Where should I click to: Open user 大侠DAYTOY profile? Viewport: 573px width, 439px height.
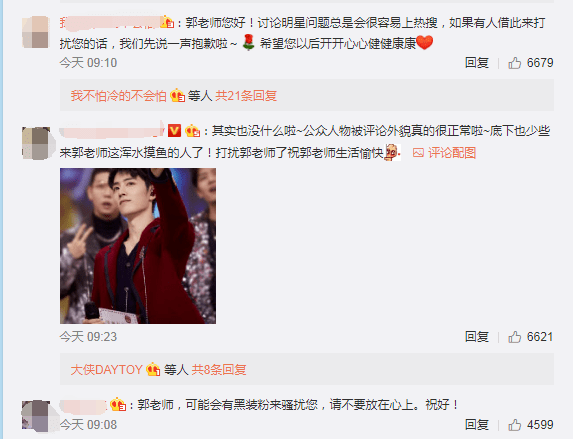click(x=106, y=370)
